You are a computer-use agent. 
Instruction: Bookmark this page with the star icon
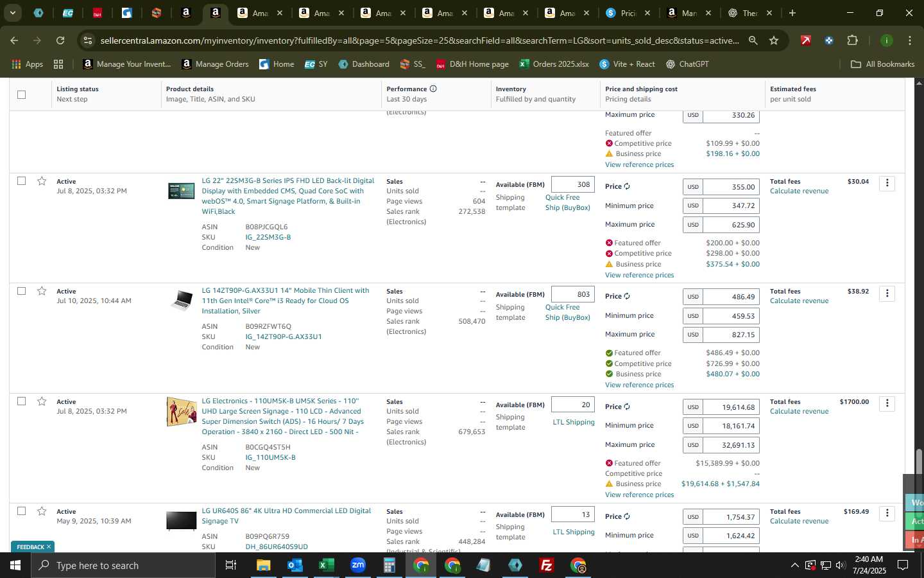pos(774,40)
